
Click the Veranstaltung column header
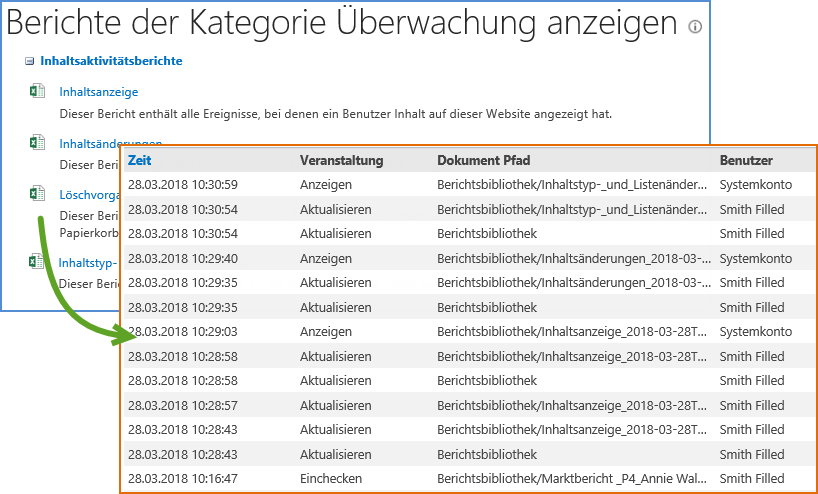pos(341,160)
